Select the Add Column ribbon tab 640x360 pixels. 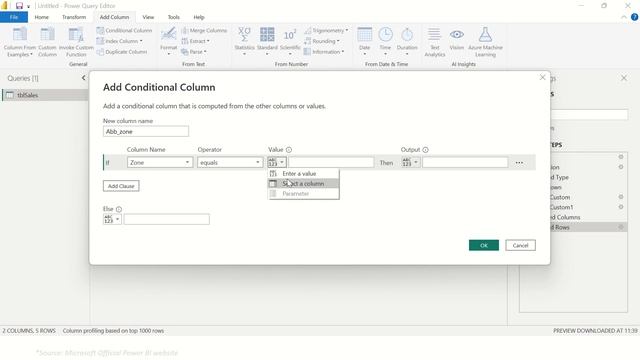pyautogui.click(x=114, y=17)
